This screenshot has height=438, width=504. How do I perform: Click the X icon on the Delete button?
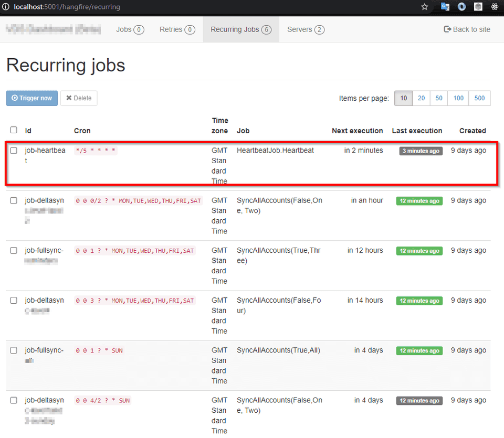[70, 98]
